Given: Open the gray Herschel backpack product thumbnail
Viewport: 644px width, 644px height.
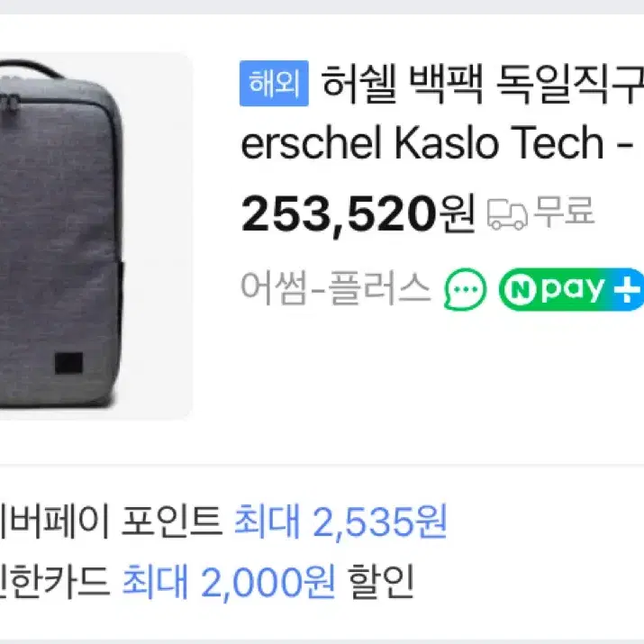Looking at the screenshot, I should pyautogui.click(x=95, y=236).
